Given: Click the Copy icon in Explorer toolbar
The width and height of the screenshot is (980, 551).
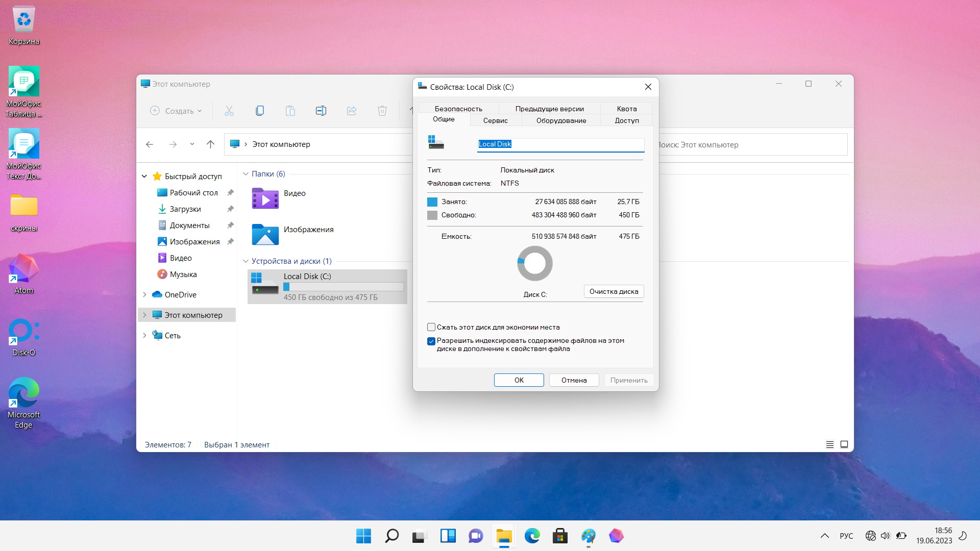Looking at the screenshot, I should coord(260,111).
